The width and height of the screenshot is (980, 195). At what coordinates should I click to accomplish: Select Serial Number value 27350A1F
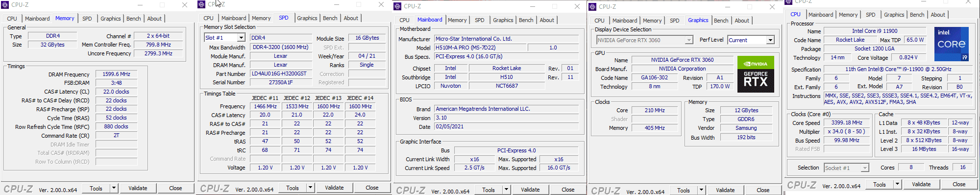click(x=281, y=82)
